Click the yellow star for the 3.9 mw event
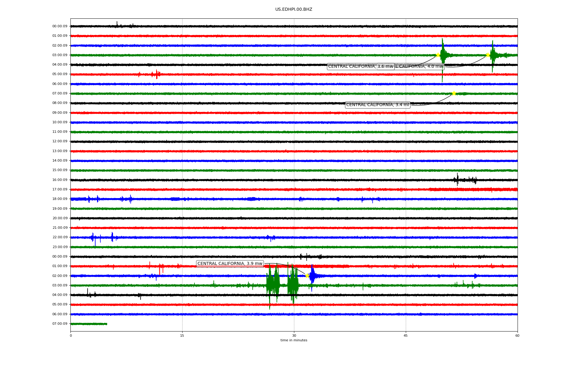The width and height of the screenshot is (588, 368). click(307, 276)
